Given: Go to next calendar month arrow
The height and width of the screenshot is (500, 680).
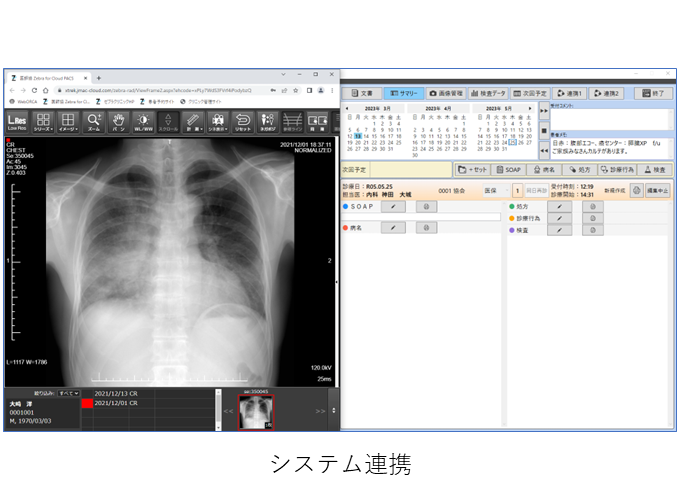Looking at the screenshot, I should click(x=532, y=108).
